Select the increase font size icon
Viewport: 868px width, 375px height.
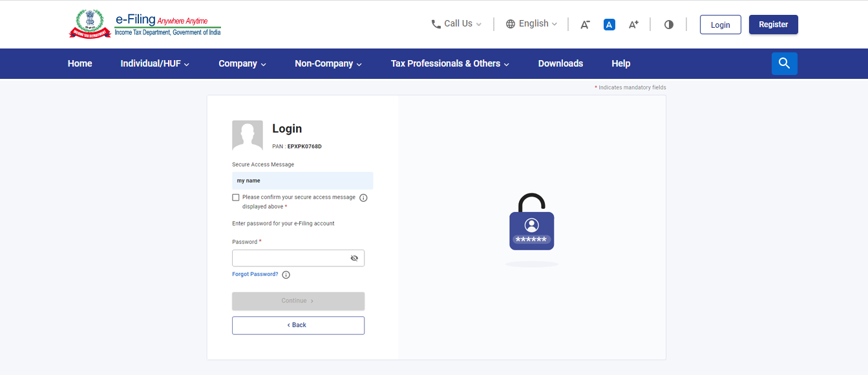tap(633, 24)
